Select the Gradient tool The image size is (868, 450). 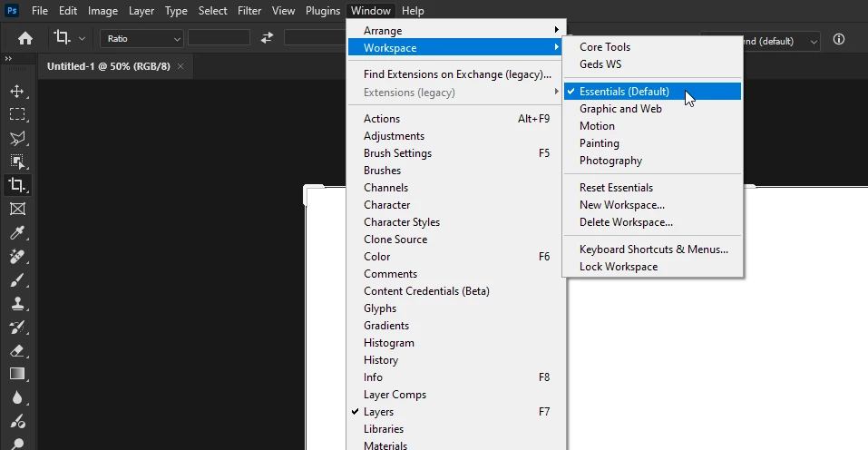(17, 374)
